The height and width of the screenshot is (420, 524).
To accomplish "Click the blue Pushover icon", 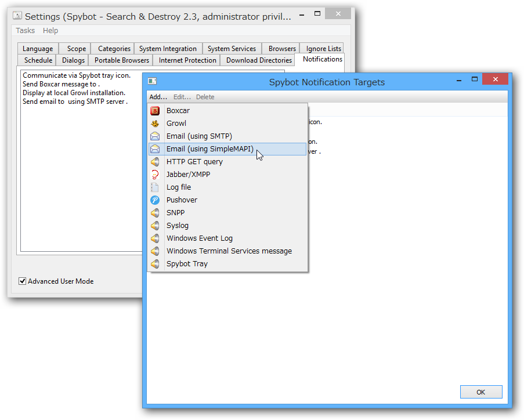I will [x=155, y=200].
